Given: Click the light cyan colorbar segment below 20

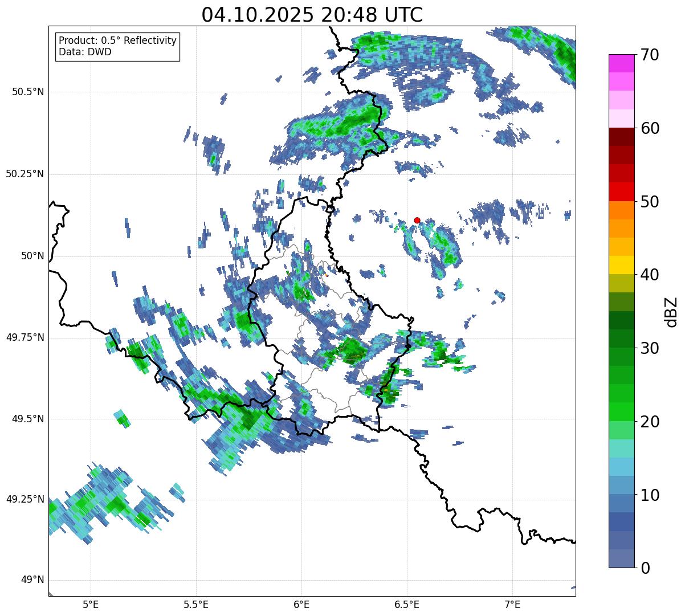Looking at the screenshot, I should pyautogui.click(x=621, y=448).
